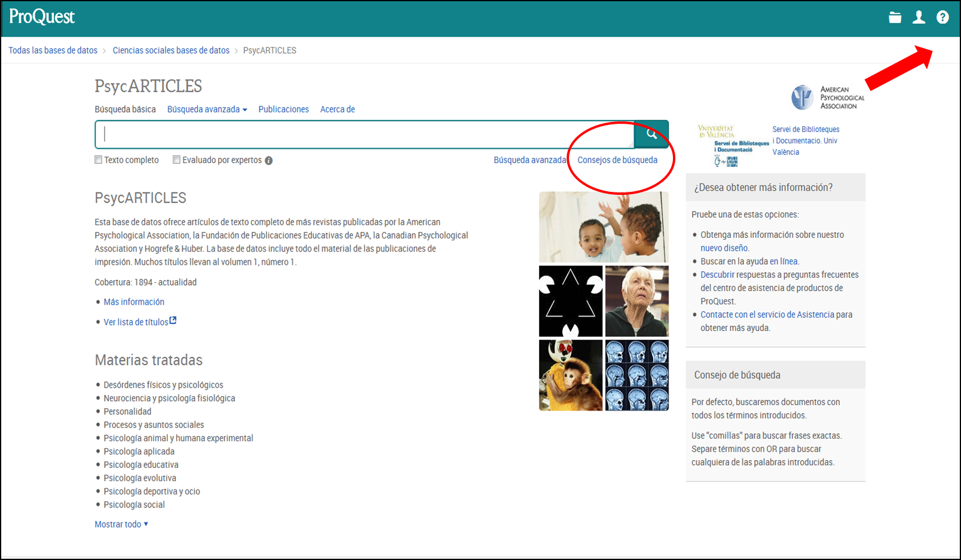Click into the basic search input field
The width and height of the screenshot is (961, 560).
[364, 134]
